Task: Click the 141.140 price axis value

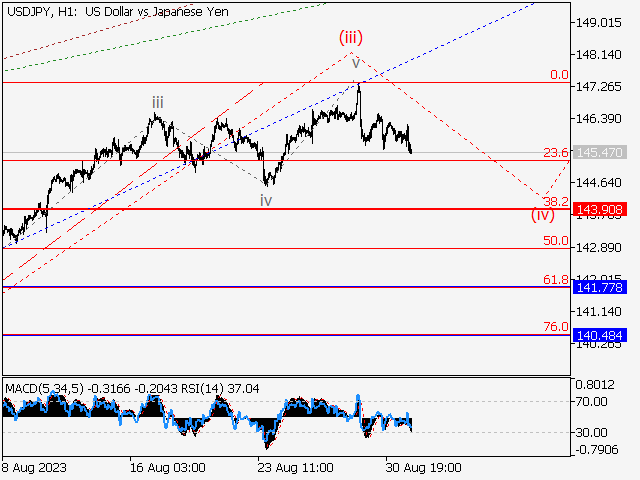Action: point(598,312)
